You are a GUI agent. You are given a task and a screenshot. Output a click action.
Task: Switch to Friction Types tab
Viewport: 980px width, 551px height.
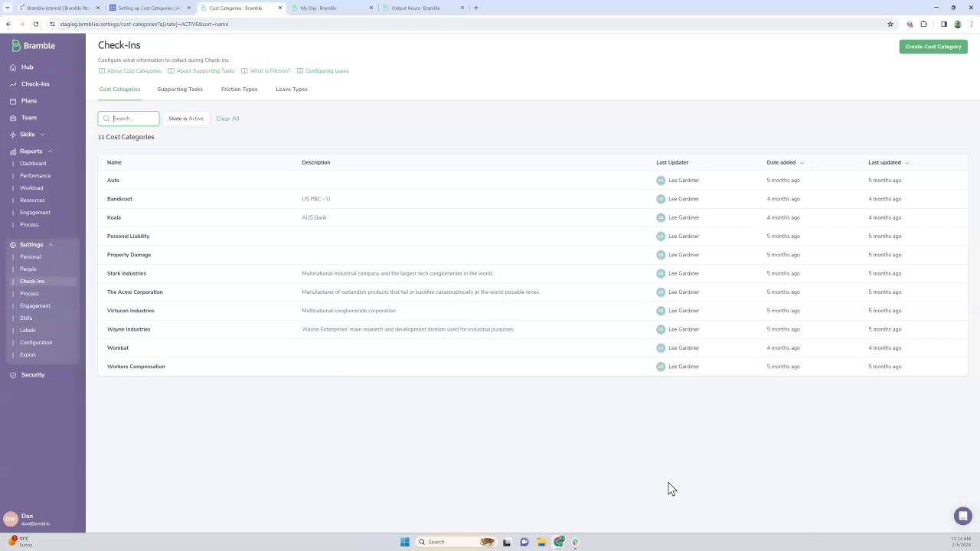tap(239, 90)
